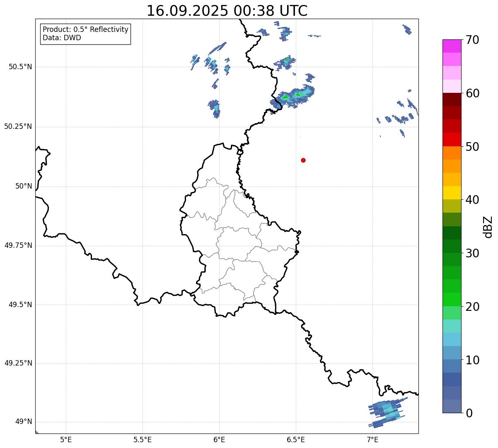Click the latitude label 49.25°N
Viewport: 498px width, 448px height.
coord(18,363)
